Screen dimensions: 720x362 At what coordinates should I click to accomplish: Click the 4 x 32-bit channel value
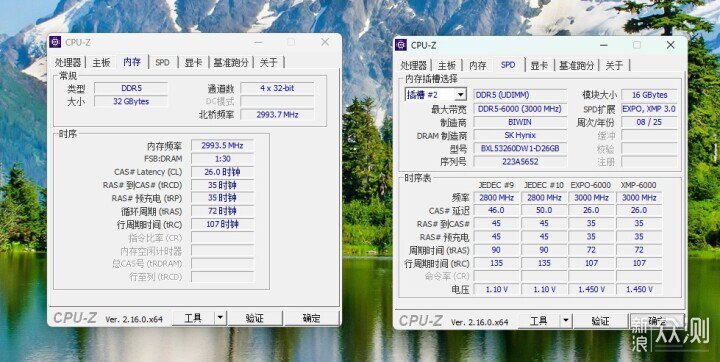277,88
